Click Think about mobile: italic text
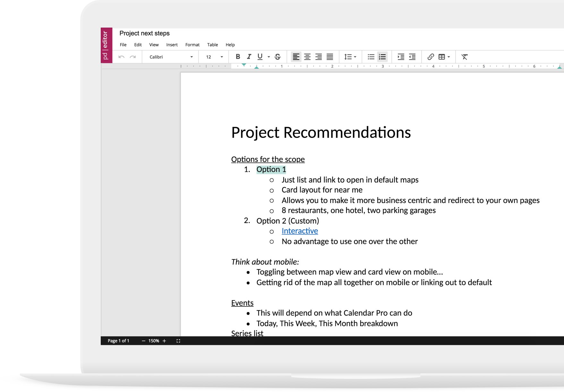Image resolution: width=564 pixels, height=392 pixels. click(x=265, y=262)
